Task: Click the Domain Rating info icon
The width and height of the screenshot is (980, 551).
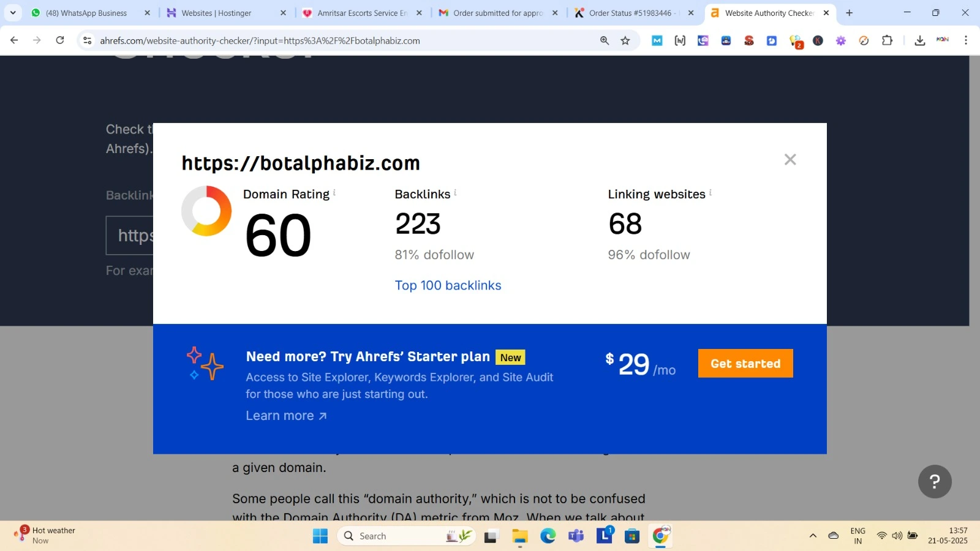Action: 334,193
